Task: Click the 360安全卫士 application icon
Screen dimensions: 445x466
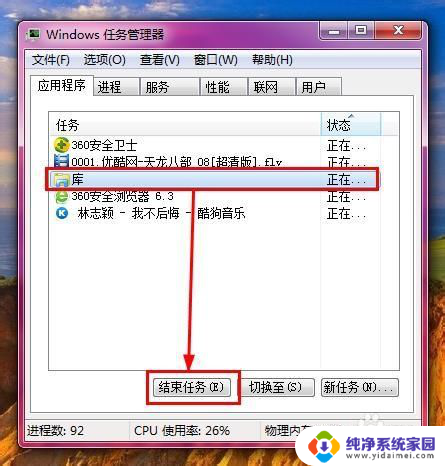Action: [61, 145]
